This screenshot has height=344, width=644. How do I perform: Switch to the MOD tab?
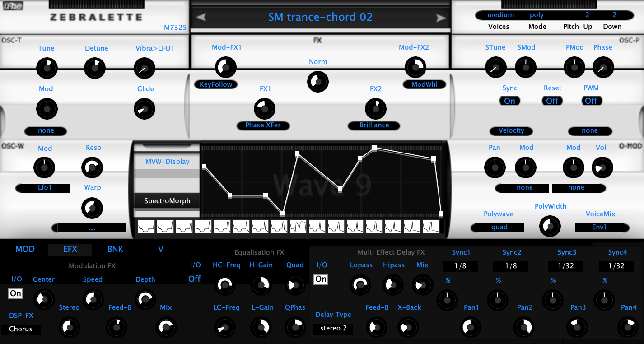pos(25,249)
